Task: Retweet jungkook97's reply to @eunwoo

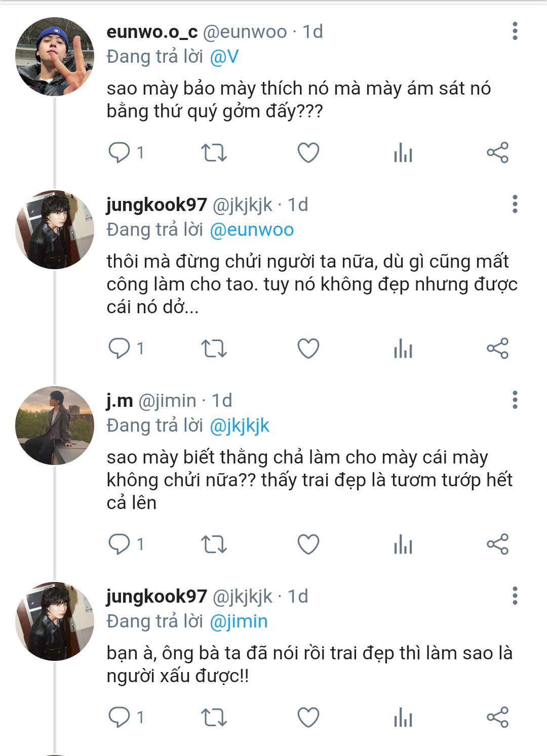Action: (x=214, y=348)
